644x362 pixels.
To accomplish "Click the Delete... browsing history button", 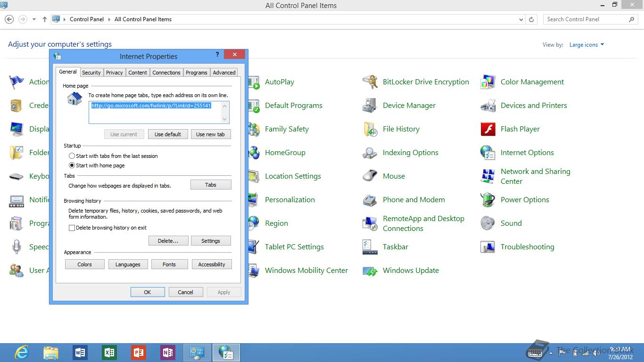I will [168, 241].
